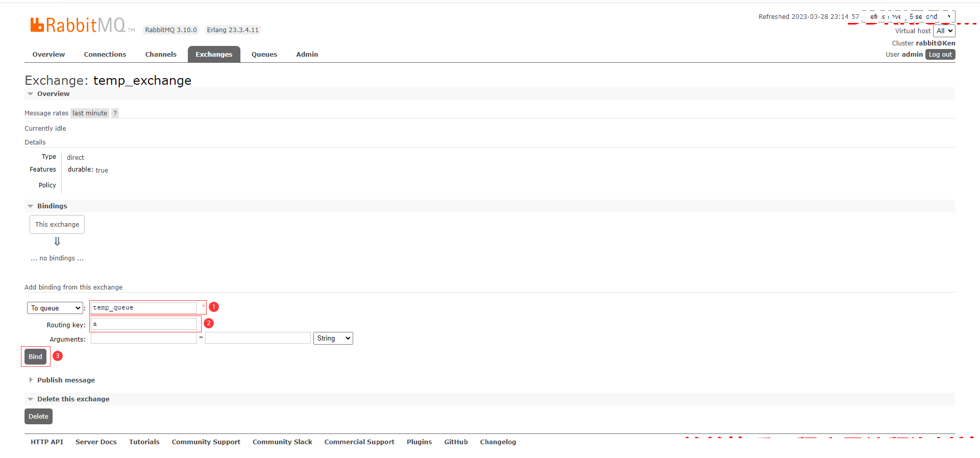Click the 'durable: true' feature text
Image resolution: width=980 pixels, height=458 pixels.
pos(88,170)
